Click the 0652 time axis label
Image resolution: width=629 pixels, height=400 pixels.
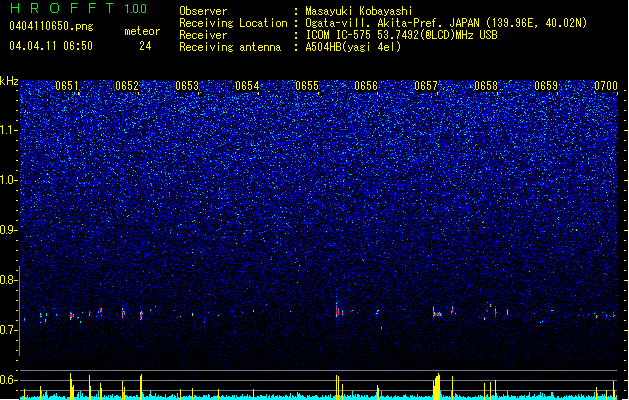point(127,86)
